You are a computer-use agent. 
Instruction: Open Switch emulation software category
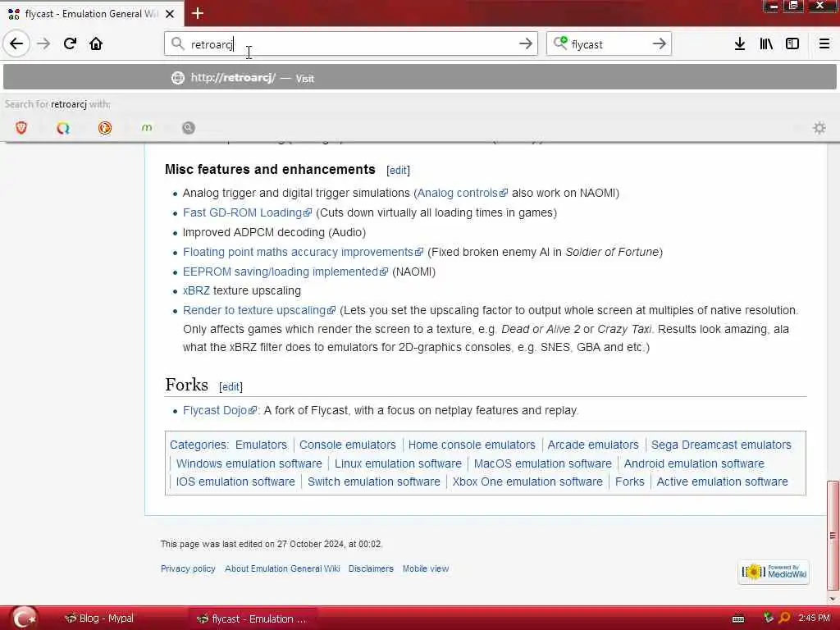click(373, 482)
